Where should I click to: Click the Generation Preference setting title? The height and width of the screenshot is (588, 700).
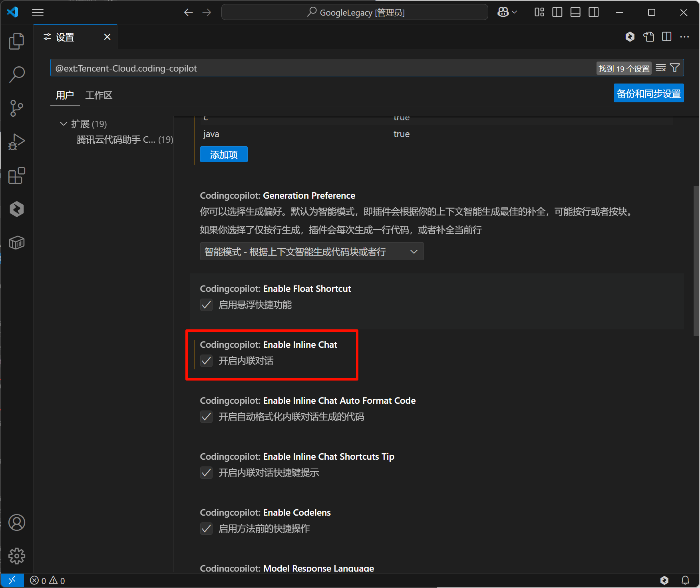pyautogui.click(x=277, y=195)
